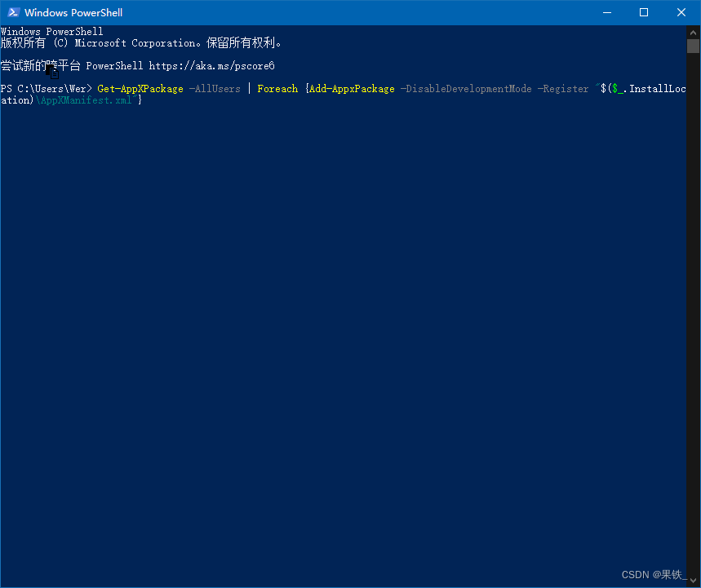
Task: Click the Get-AppXPackage command text
Action: 140,89
